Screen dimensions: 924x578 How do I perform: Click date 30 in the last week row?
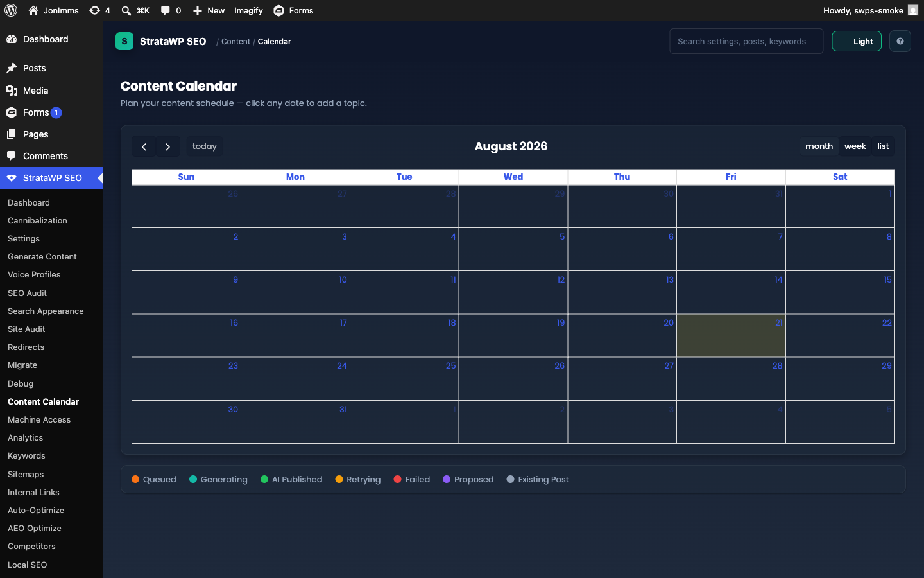point(233,409)
